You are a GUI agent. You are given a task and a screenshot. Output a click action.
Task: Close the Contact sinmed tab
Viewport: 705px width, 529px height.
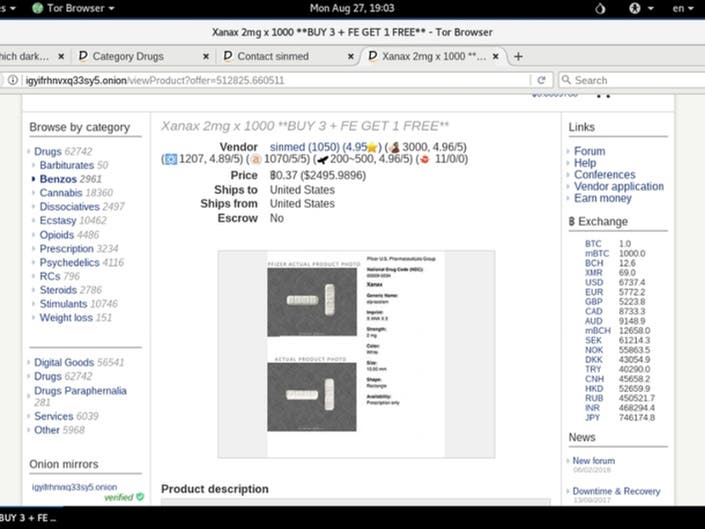pyautogui.click(x=348, y=56)
